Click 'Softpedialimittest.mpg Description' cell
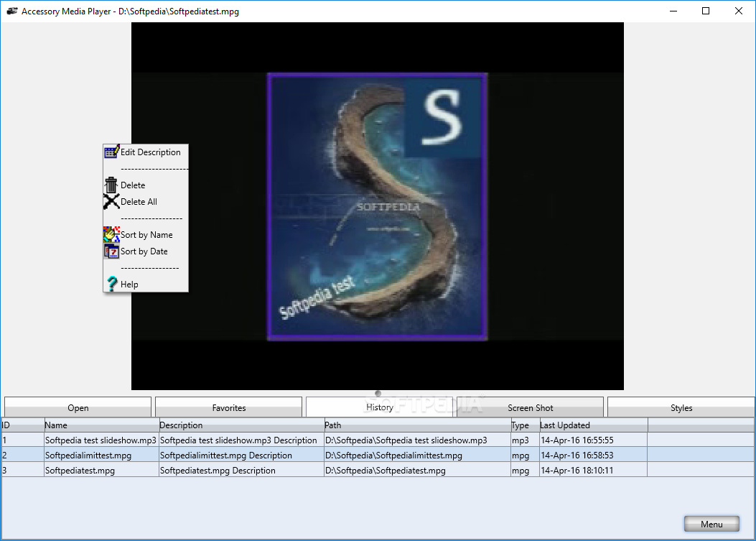 click(x=241, y=455)
